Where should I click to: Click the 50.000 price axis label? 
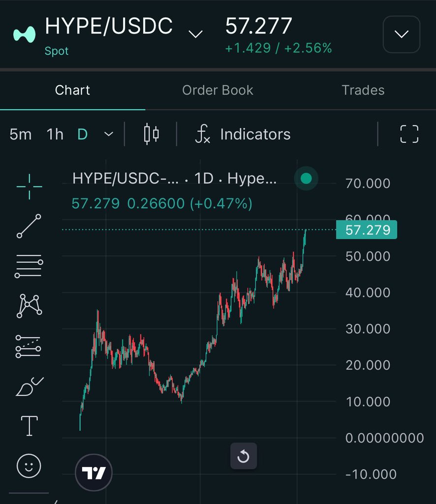[368, 256]
